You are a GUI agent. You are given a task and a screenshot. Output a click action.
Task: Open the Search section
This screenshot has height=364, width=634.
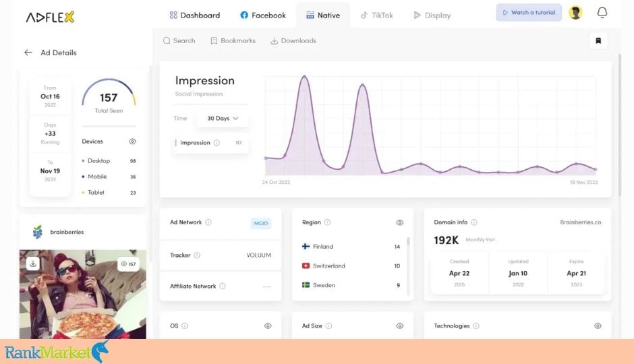[x=179, y=41]
